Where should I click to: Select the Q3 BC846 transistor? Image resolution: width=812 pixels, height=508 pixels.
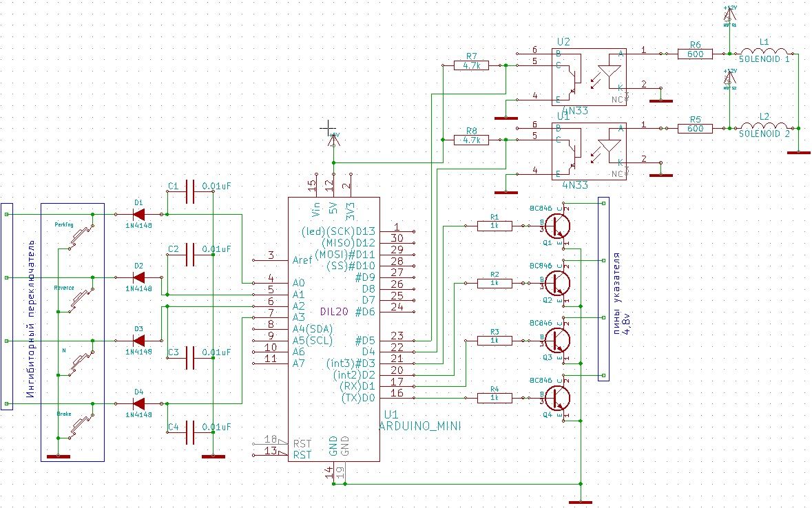click(x=559, y=340)
